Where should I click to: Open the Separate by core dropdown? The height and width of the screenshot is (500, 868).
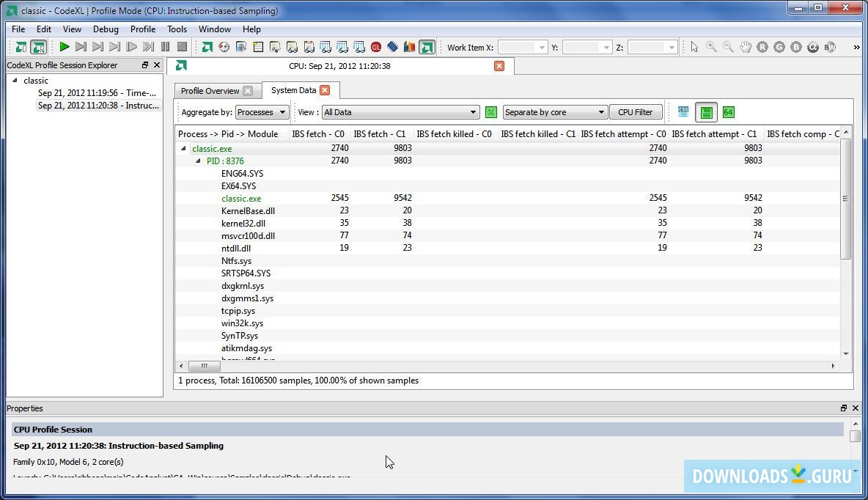[x=554, y=112]
